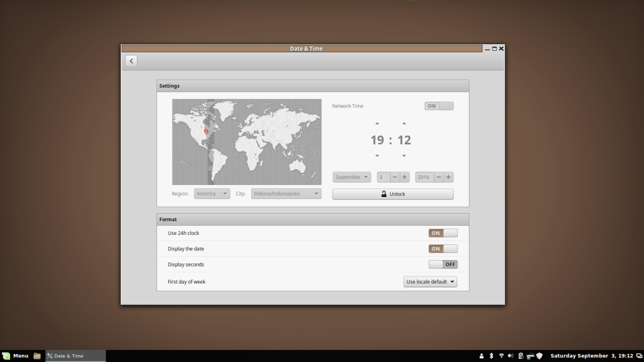Viewport: 644px width, 362px height.
Task: Click the shield update manager icon
Action: (x=539, y=356)
